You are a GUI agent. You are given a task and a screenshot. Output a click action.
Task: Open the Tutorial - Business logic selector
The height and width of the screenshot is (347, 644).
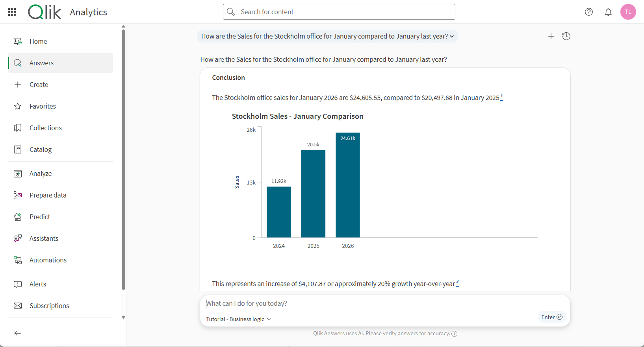pos(239,319)
